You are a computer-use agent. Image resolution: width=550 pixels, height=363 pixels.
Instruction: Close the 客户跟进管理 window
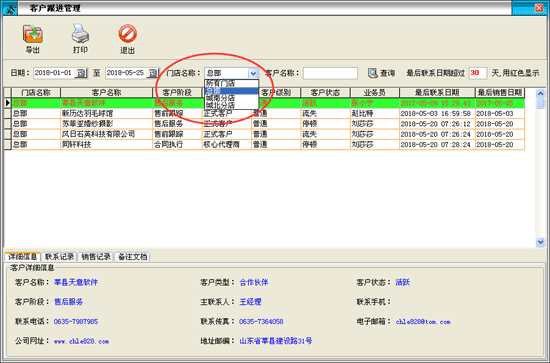point(539,8)
